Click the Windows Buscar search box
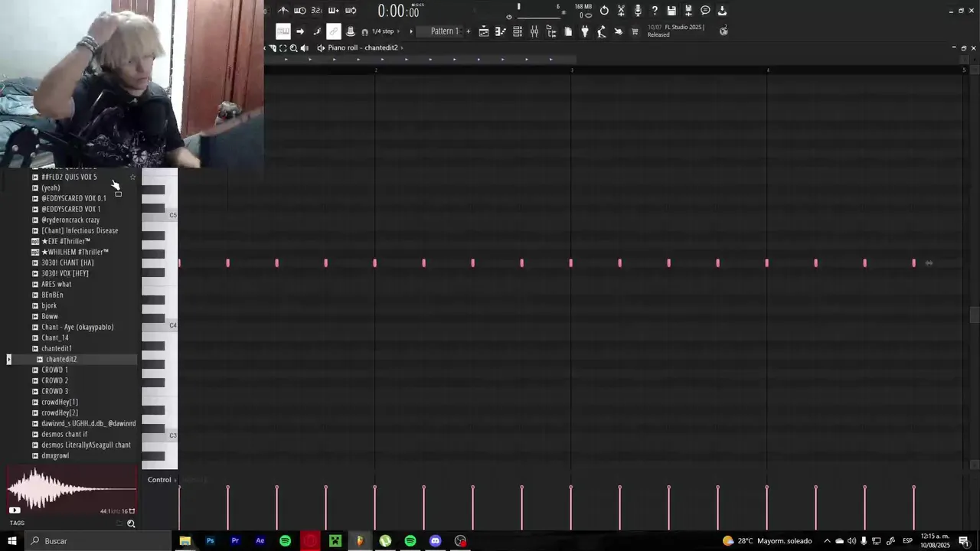The width and height of the screenshot is (980, 551). pyautogui.click(x=97, y=541)
